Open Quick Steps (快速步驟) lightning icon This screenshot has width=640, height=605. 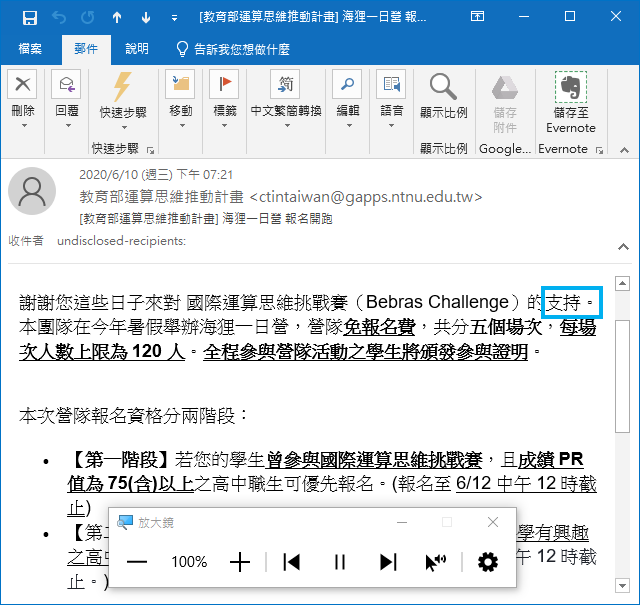tap(122, 87)
